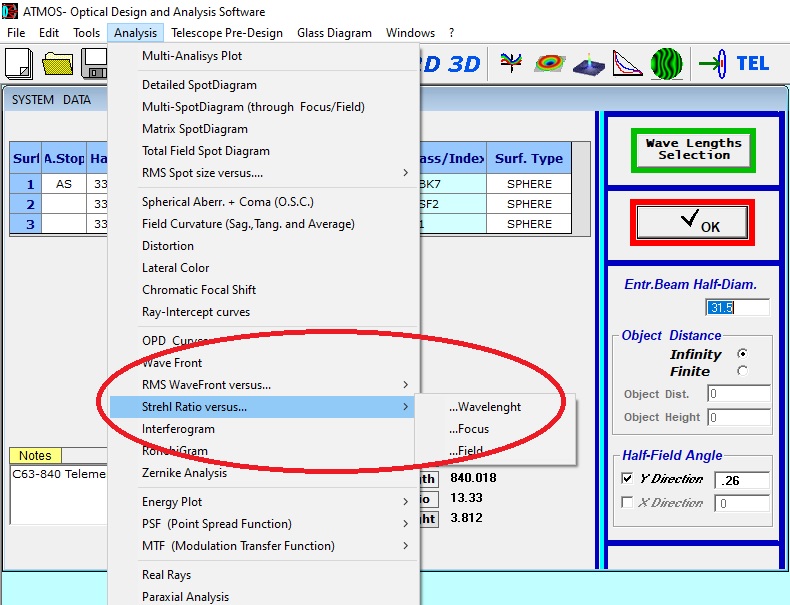Choose Detailed SpotDiagram
Viewport: 790px width, 605px height.
(262, 85)
